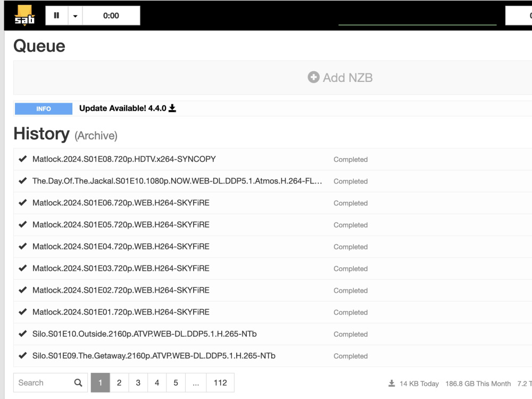Download the update via arrow icon

pyautogui.click(x=172, y=108)
